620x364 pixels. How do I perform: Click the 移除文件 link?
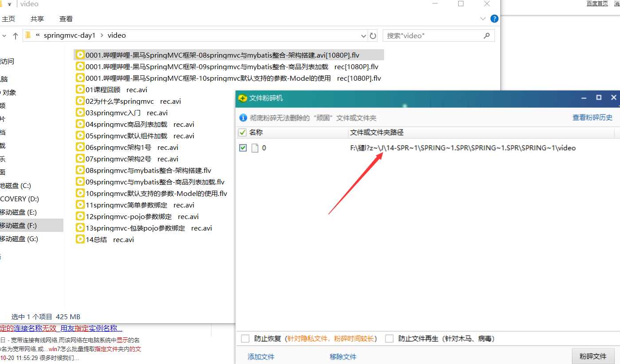[343, 357]
